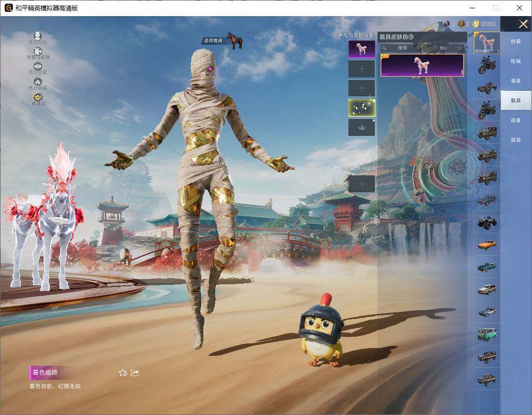Image resolution: width=532 pixels, height=415 pixels.
Task: Switch to the 战备 tab
Action: point(516,120)
